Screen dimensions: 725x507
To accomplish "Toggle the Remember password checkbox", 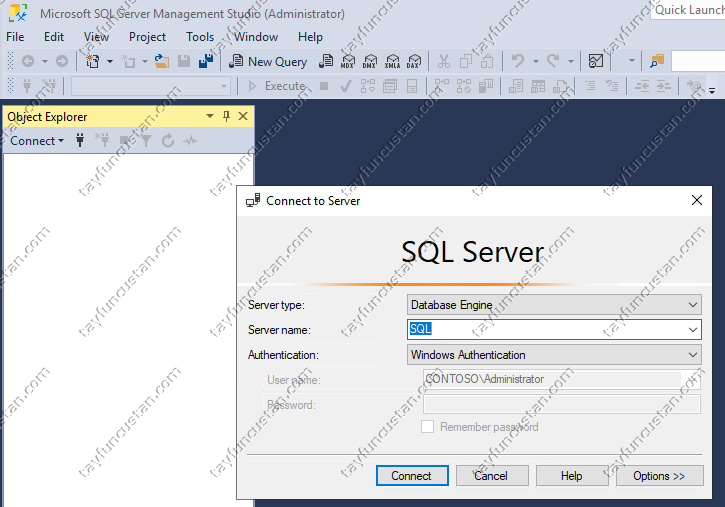I will [x=427, y=427].
